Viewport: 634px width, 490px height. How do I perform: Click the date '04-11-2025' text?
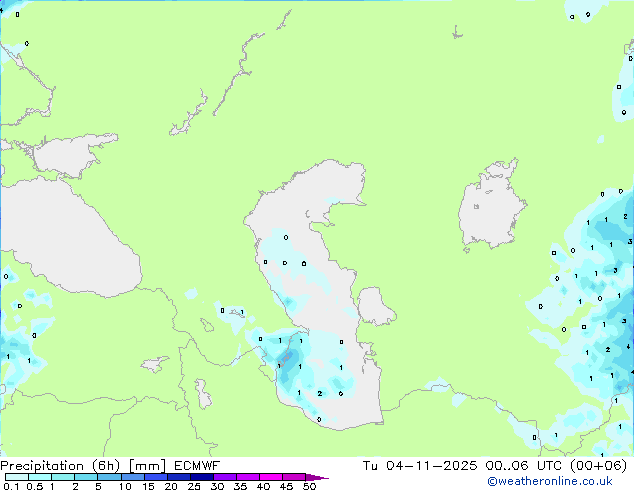coord(431,466)
